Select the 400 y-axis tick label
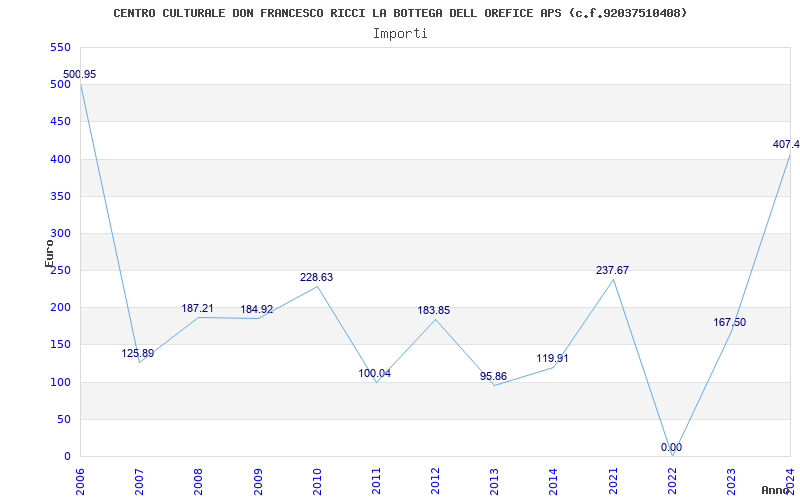The image size is (800, 500). [x=60, y=159]
